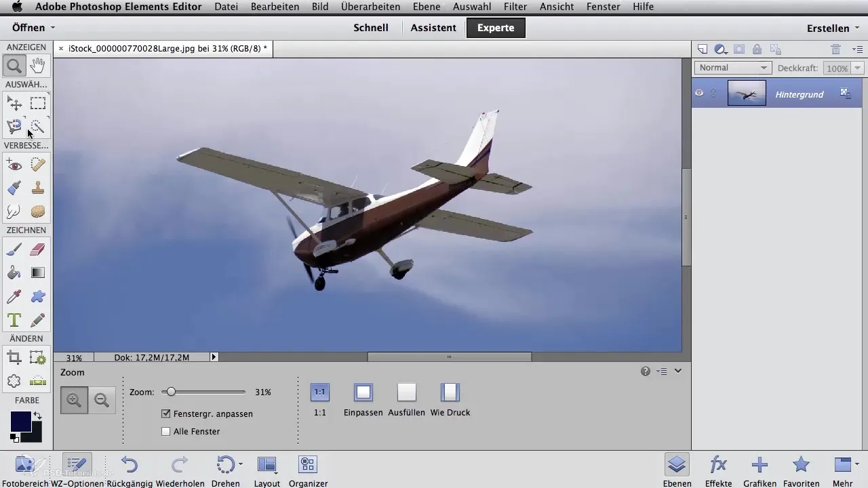Image resolution: width=868 pixels, height=488 pixels.
Task: Add a layer mask
Action: (739, 49)
